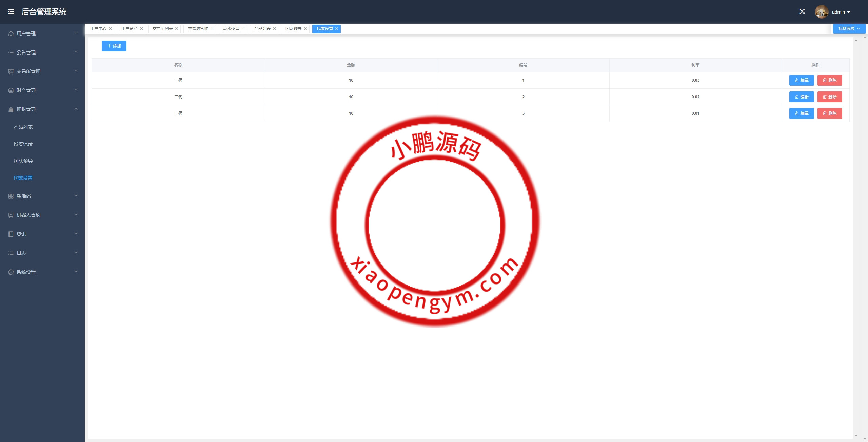Image resolution: width=868 pixels, height=442 pixels.
Task: Click the 用户管理 home icon in sidebar
Action: click(x=11, y=34)
